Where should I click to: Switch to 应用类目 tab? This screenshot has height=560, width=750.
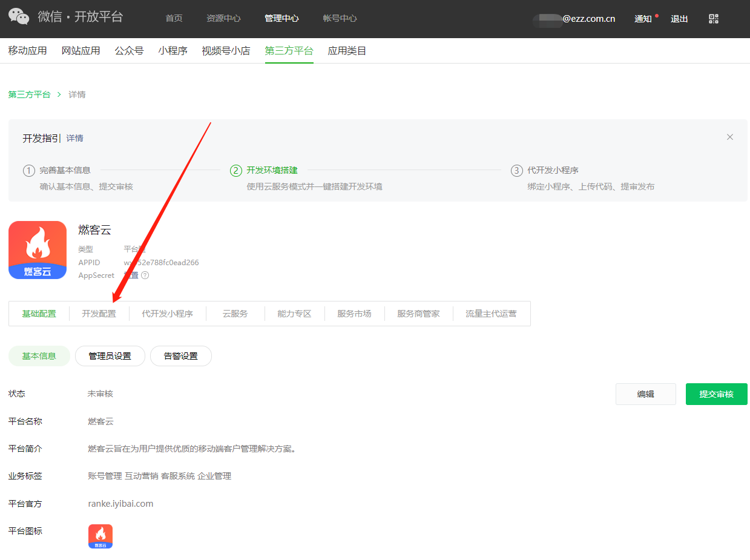pos(347,51)
